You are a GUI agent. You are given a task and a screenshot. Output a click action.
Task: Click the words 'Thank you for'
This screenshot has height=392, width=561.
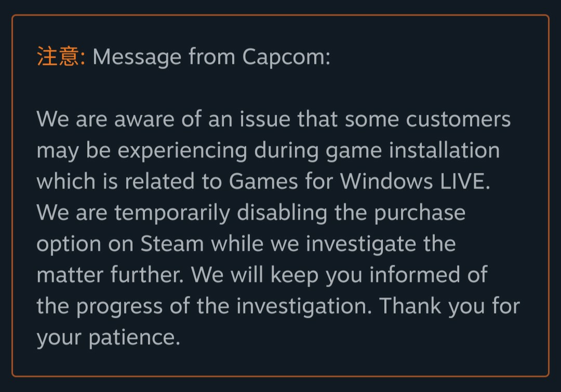point(449,306)
